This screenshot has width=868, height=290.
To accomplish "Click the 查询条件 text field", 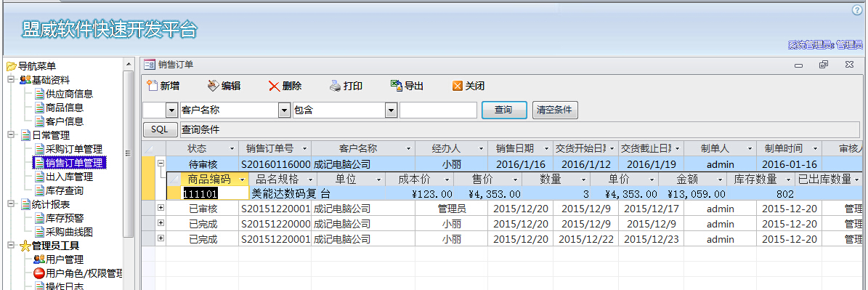I will (x=520, y=129).
